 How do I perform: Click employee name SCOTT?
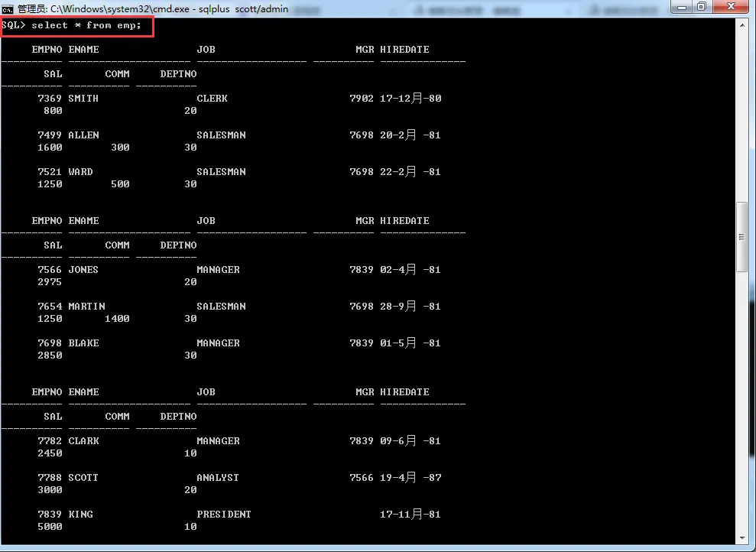[83, 477]
